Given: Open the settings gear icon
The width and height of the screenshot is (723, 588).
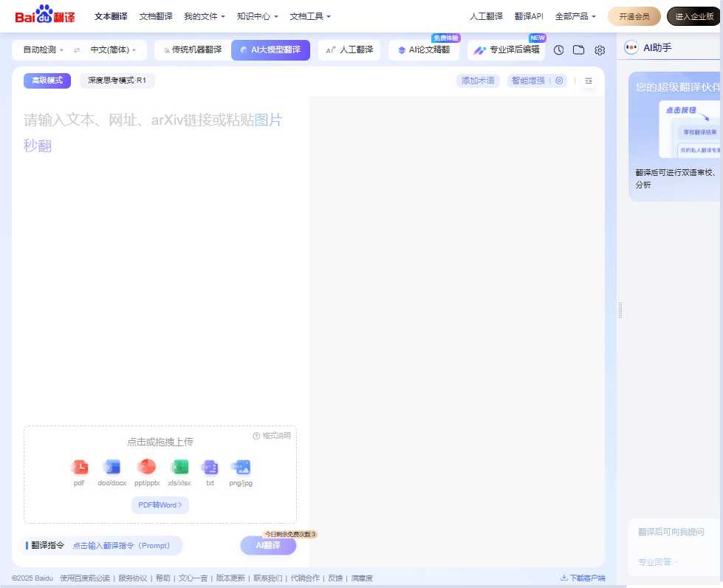Looking at the screenshot, I should point(600,50).
